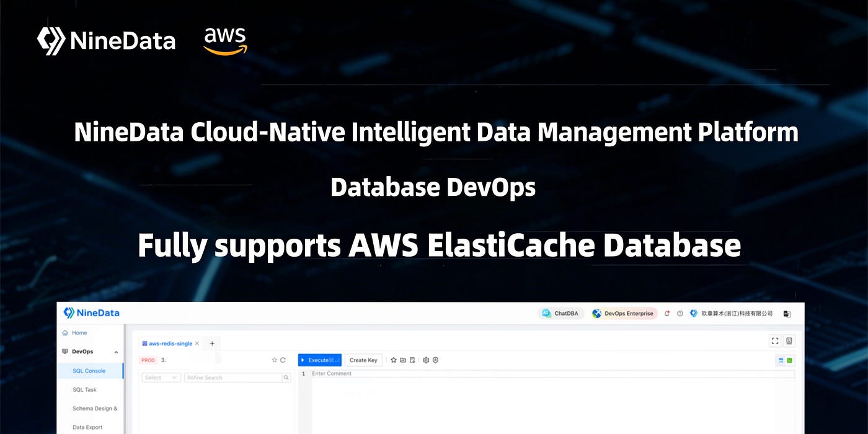Click the DevOps monitor icon in the sidebar
The width and height of the screenshot is (868, 434).
coord(65,352)
